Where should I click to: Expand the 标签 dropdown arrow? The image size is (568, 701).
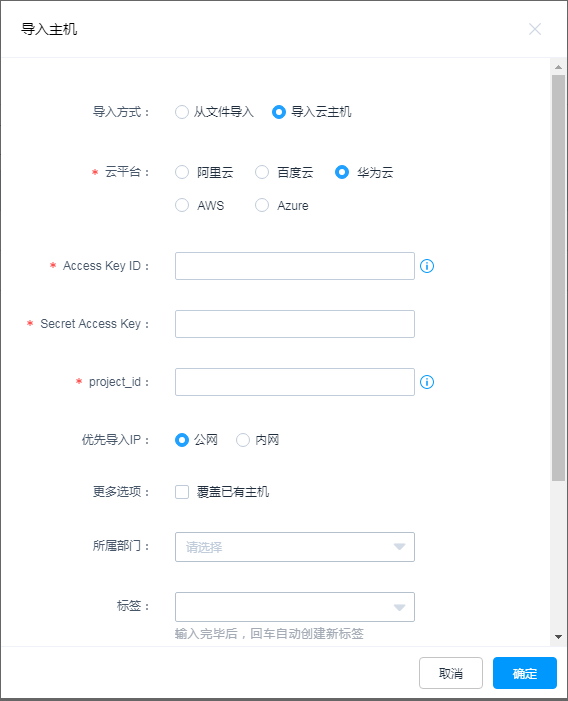pyautogui.click(x=399, y=607)
